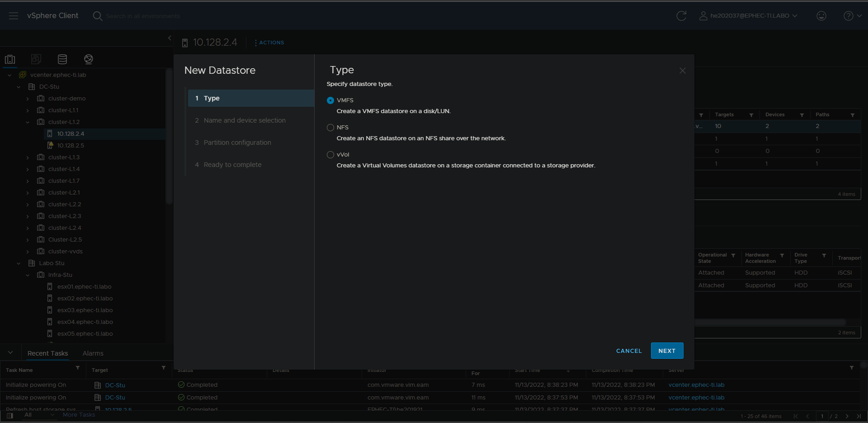This screenshot has height=423, width=868.
Task: Jump to last tasks page
Action: click(859, 416)
